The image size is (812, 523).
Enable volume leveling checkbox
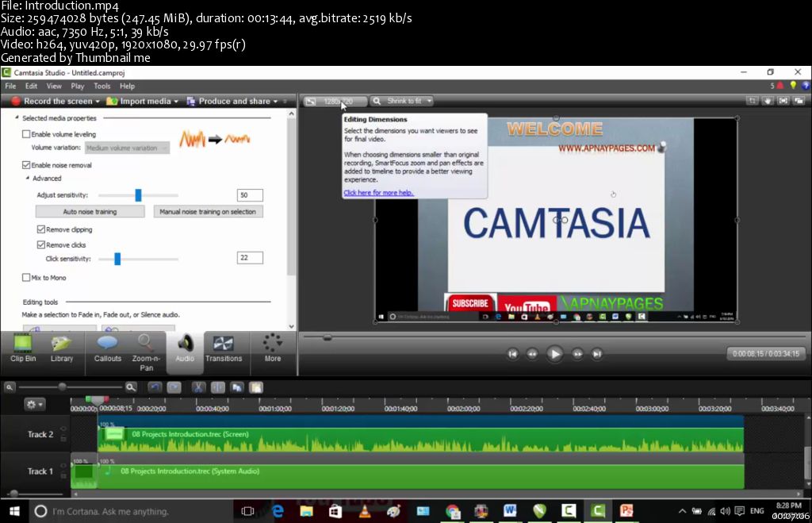click(26, 134)
